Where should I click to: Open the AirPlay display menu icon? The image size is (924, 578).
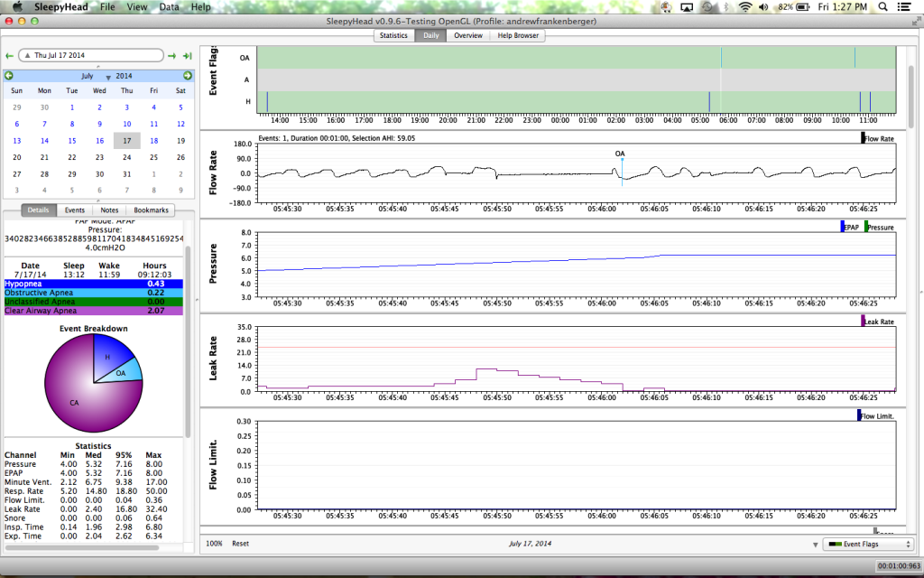(x=686, y=6)
